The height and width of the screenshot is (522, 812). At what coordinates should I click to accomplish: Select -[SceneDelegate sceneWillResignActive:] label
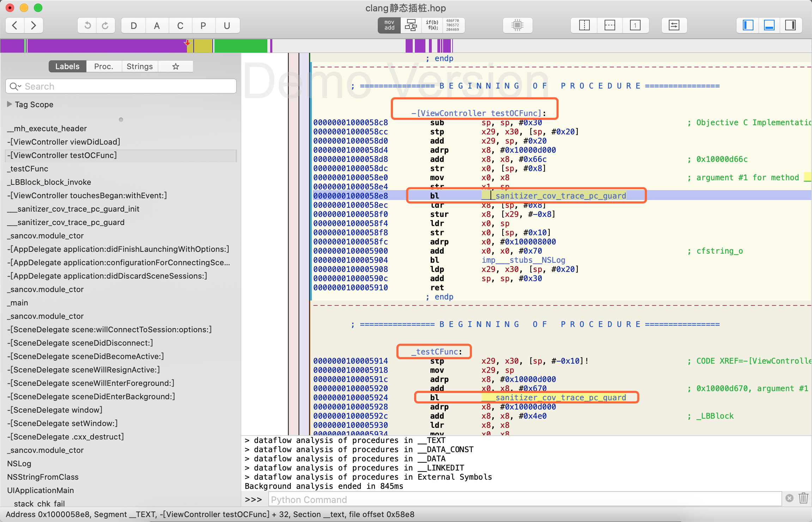tap(84, 370)
